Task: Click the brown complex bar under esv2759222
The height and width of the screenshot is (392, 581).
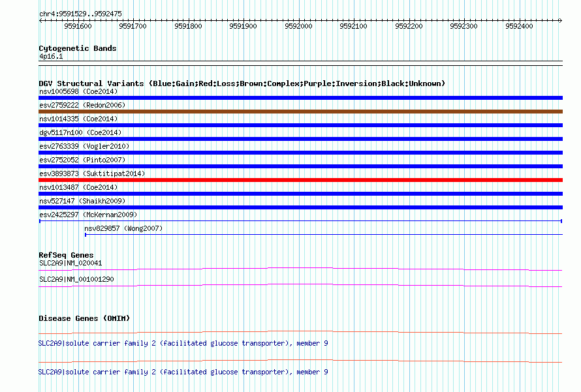Action: [300, 112]
